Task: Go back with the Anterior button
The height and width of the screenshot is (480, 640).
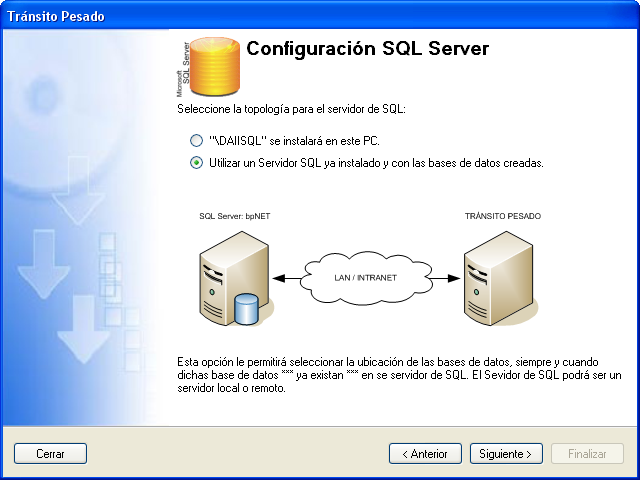Action: click(x=425, y=453)
